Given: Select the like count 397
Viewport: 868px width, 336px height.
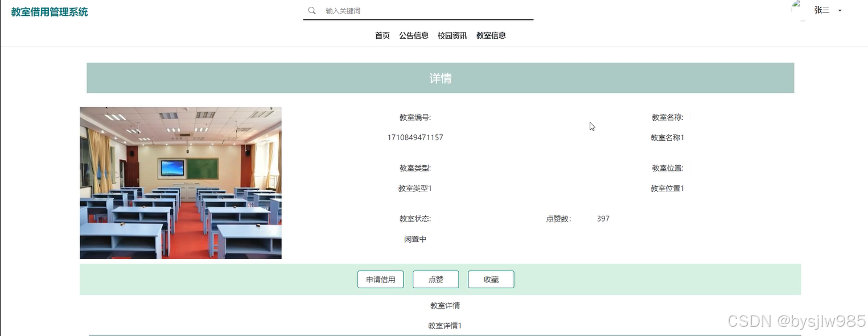Looking at the screenshot, I should [x=603, y=219].
